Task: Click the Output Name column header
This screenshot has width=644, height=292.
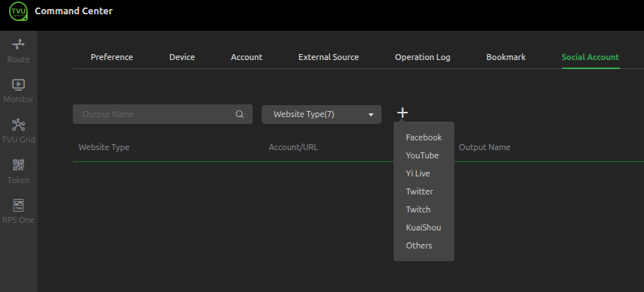Action: 484,147
